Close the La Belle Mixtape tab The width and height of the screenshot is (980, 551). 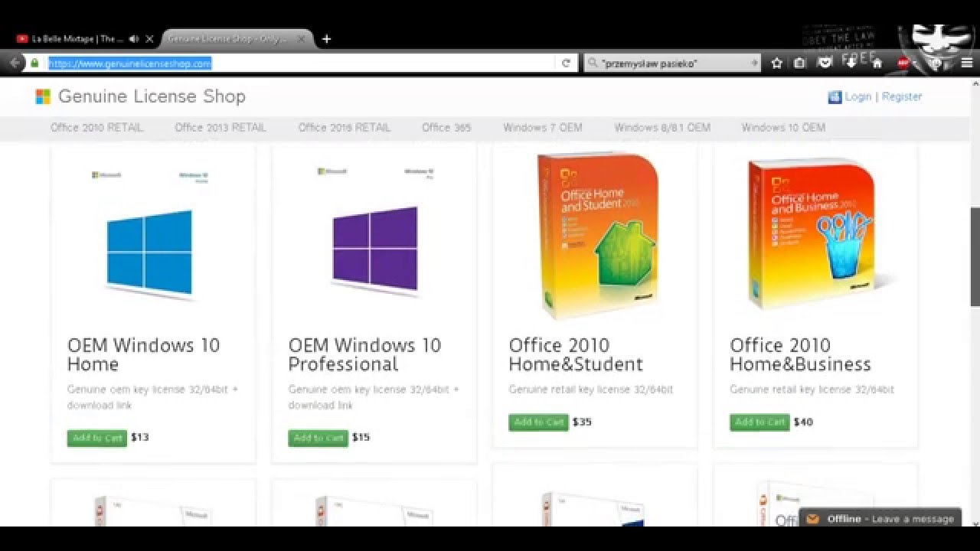pyautogui.click(x=149, y=38)
